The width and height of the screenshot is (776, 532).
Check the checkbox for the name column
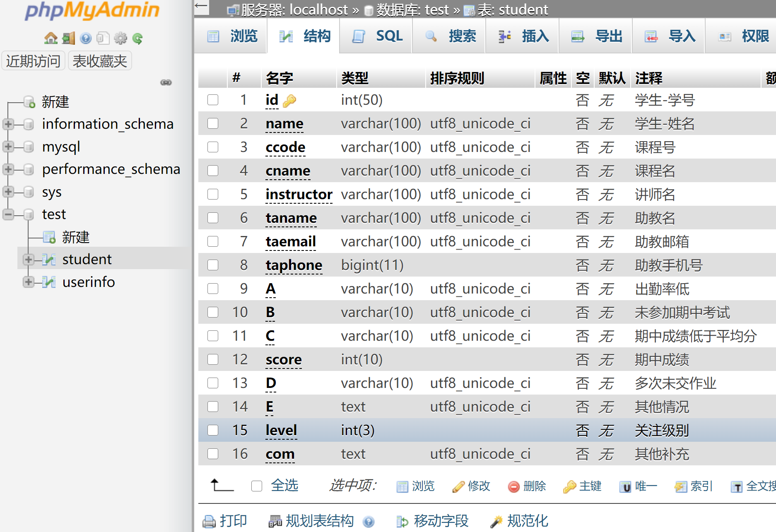(213, 123)
